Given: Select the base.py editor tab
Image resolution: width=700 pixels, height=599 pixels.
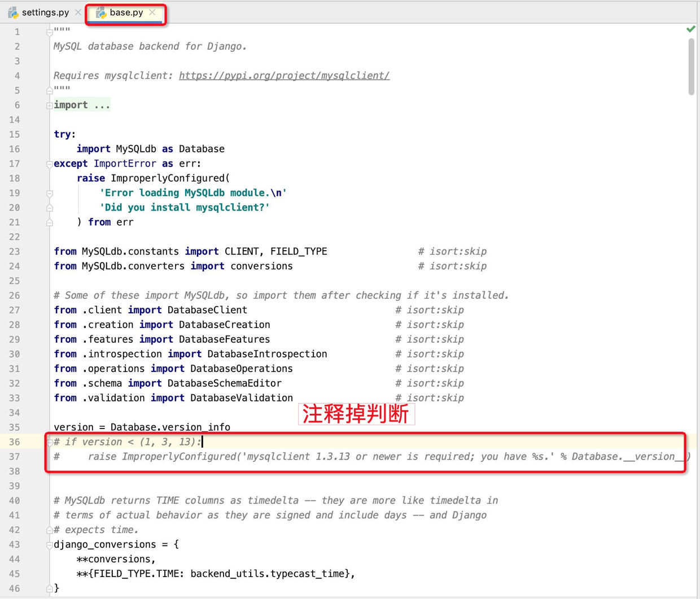Looking at the screenshot, I should point(126,12).
